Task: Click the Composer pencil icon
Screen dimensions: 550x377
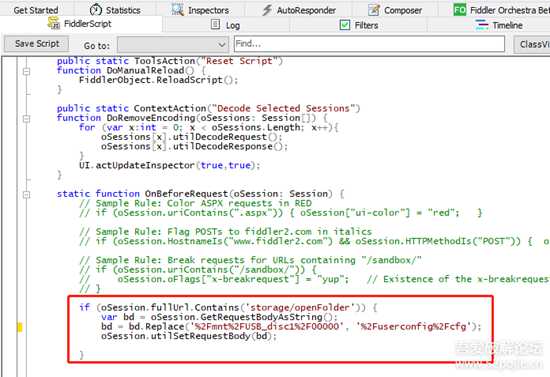Action: pyautogui.click(x=374, y=10)
